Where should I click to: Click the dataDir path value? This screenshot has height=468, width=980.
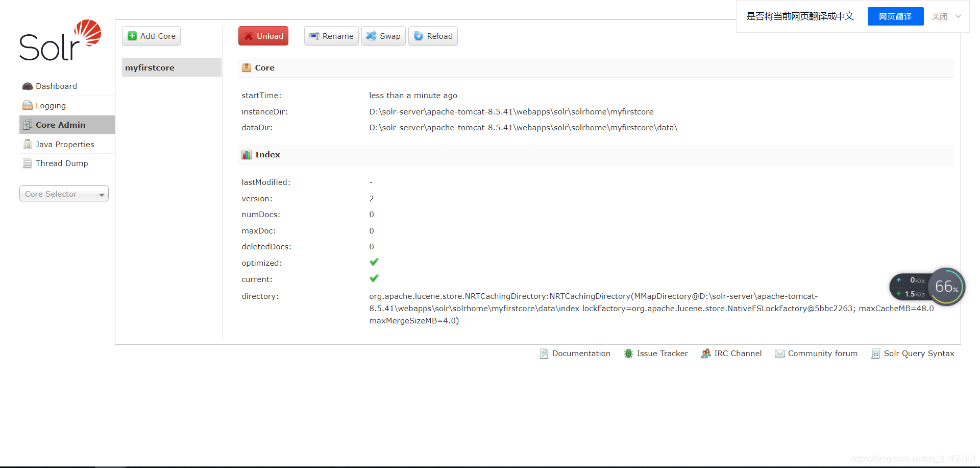coord(523,128)
